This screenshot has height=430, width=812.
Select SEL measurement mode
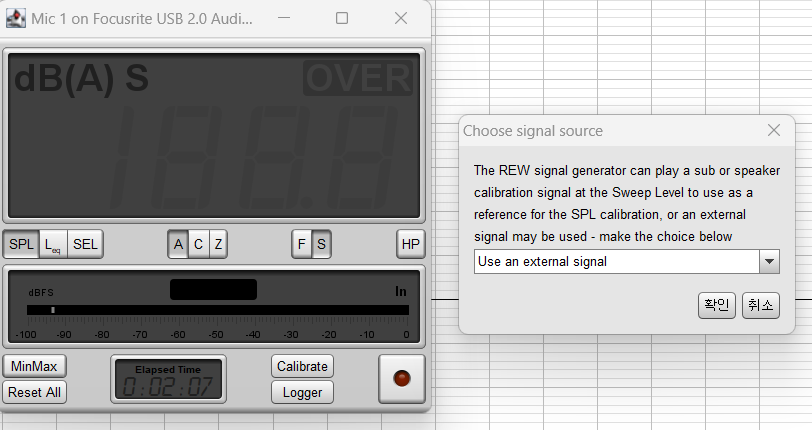85,244
